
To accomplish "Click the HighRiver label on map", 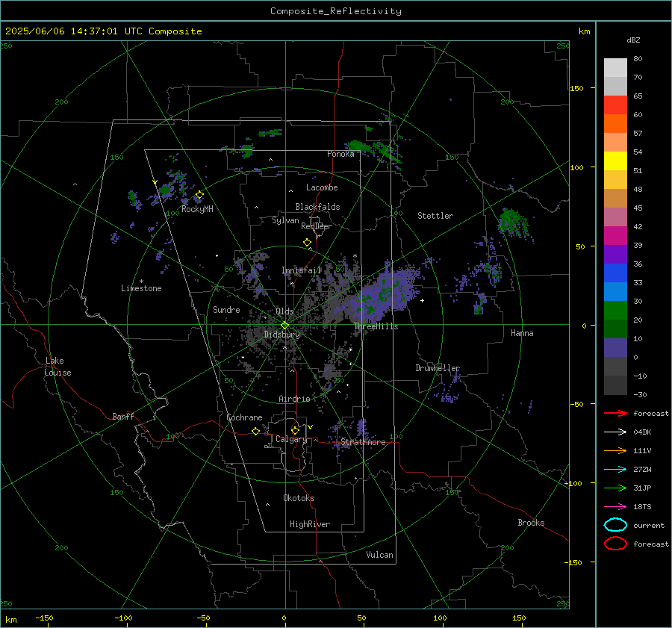I will pos(310,524).
